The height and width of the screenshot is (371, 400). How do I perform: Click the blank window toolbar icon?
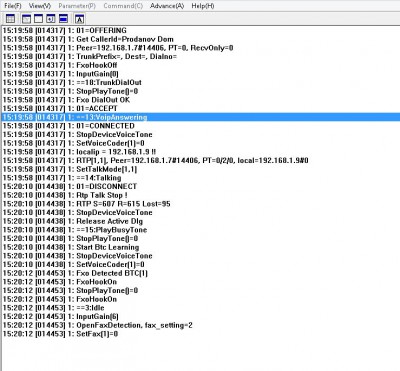(x=38, y=19)
